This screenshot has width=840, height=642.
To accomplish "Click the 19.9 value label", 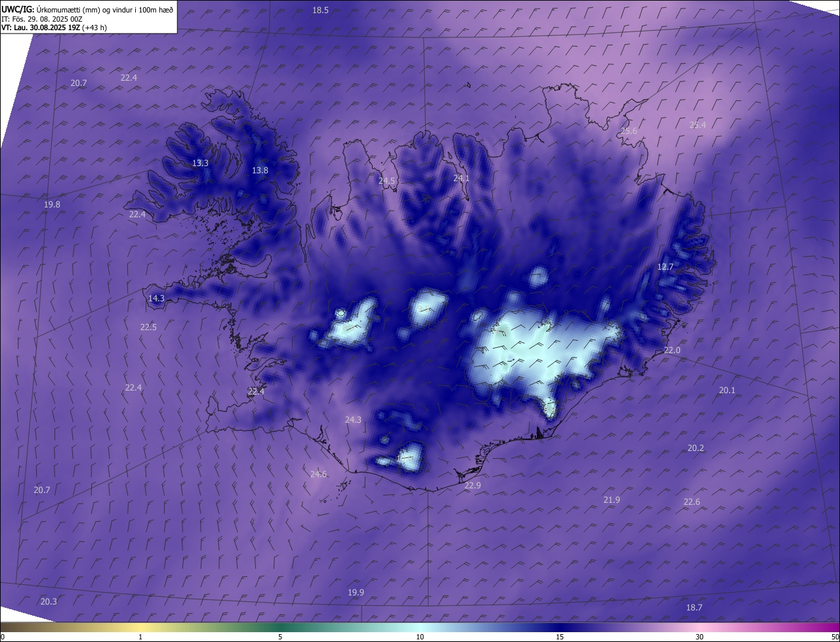I will click(356, 592).
